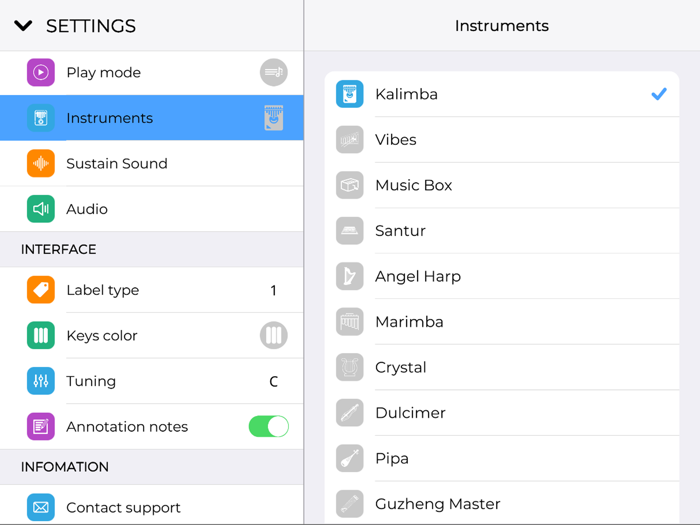Collapse settings with the chevron arrow
700x525 pixels.
click(23, 25)
